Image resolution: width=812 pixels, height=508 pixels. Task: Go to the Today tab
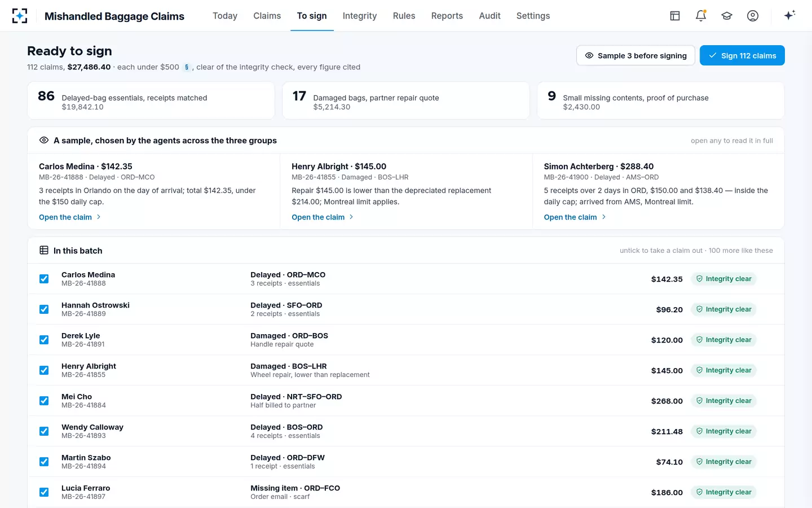click(x=225, y=16)
